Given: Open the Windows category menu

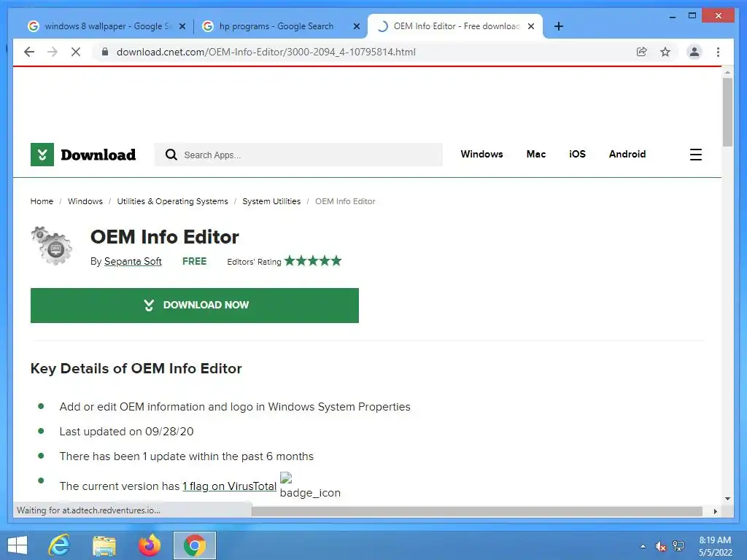Looking at the screenshot, I should tap(481, 155).
